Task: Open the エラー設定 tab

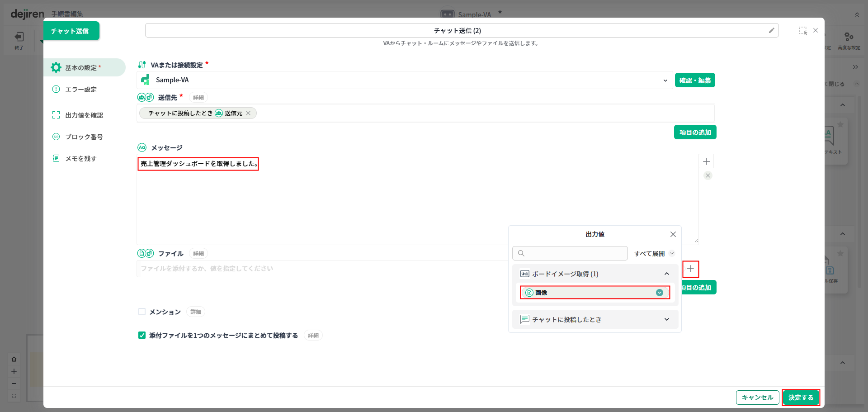Action: [81, 90]
